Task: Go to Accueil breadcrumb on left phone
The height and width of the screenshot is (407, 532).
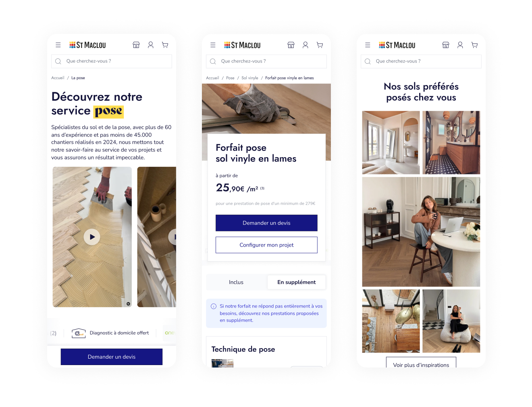Action: (x=58, y=78)
